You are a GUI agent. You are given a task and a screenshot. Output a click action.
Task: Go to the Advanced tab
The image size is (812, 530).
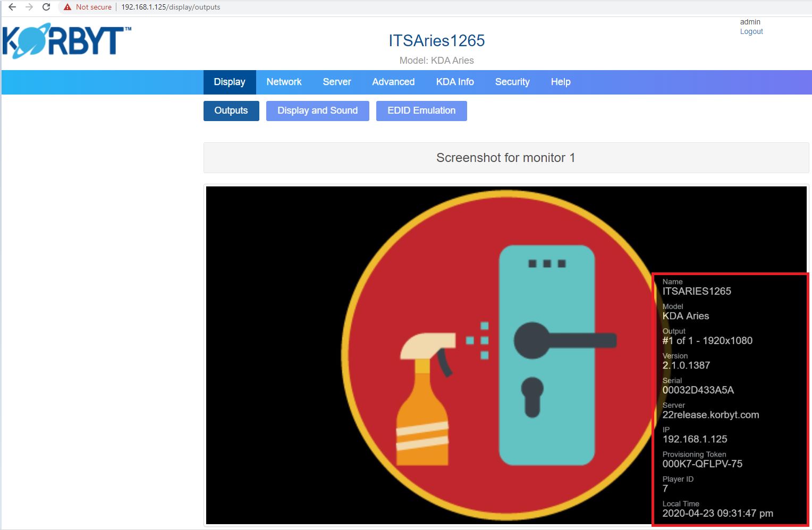393,82
